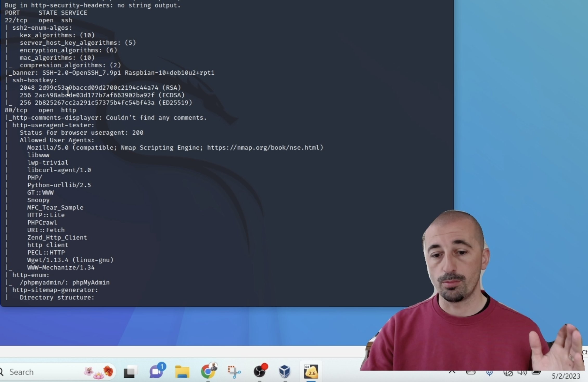
Task: Click the 80/tcp open http line
Action: 40,110
